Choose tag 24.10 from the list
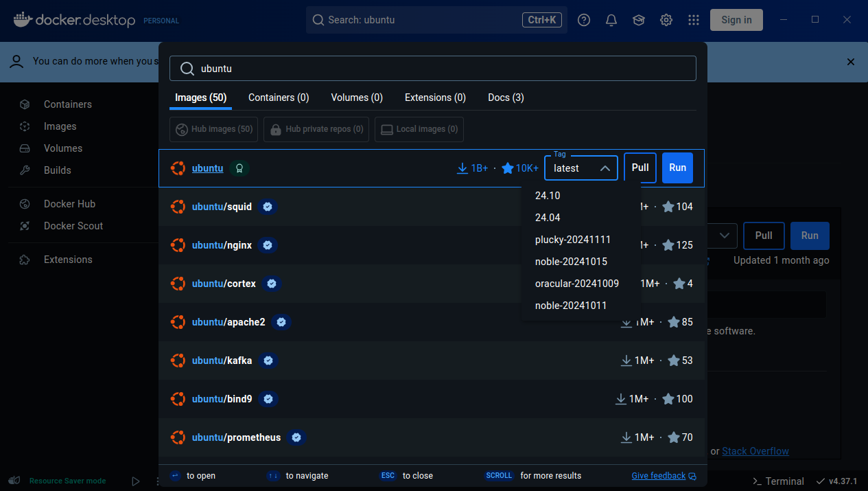The height and width of the screenshot is (491, 868). [x=581, y=196]
